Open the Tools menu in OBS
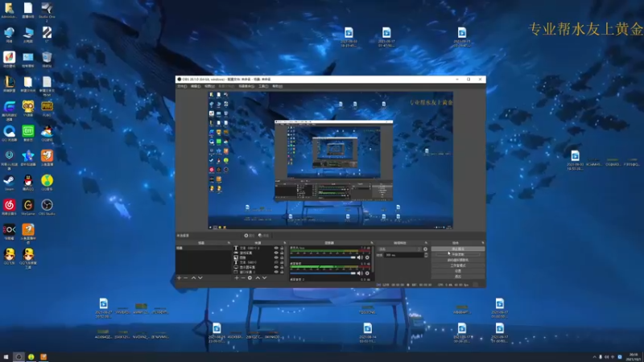Screen dimensions: 644x362 (263, 86)
